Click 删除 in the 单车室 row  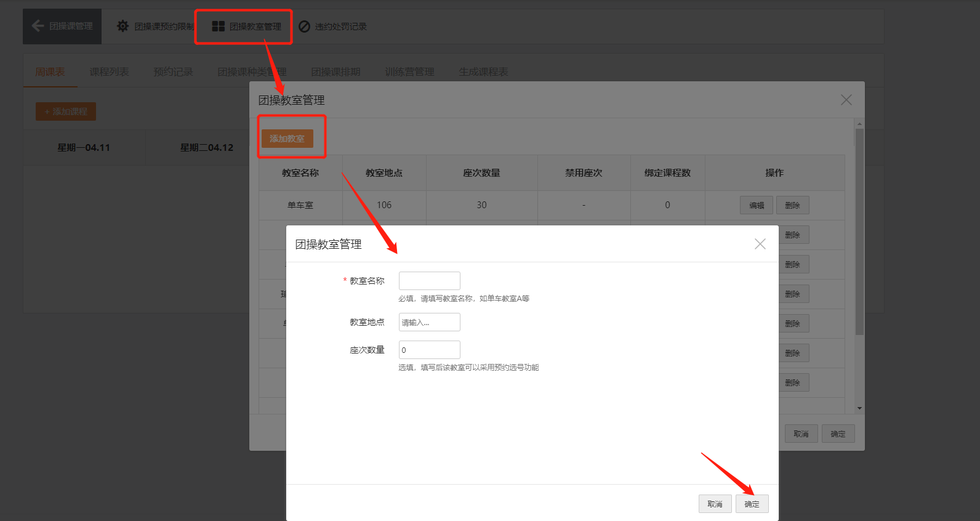click(x=792, y=205)
